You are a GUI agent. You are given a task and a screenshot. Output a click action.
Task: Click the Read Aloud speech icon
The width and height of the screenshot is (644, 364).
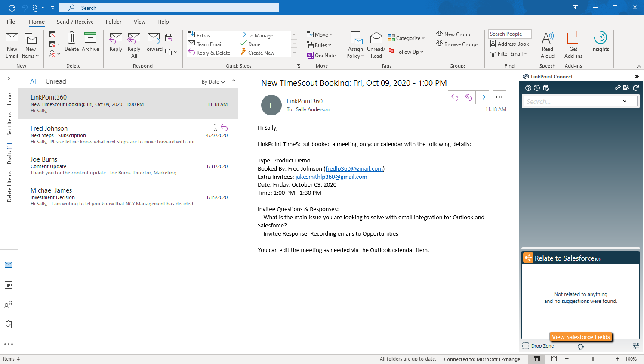[x=548, y=45]
